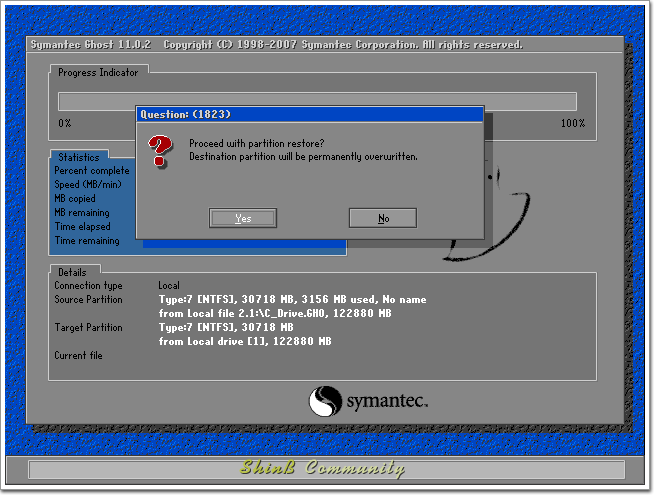The height and width of the screenshot is (495, 654).
Task: Click target 'Type:7 [NTFS], 30718 MB' value
Action: [x=226, y=327]
